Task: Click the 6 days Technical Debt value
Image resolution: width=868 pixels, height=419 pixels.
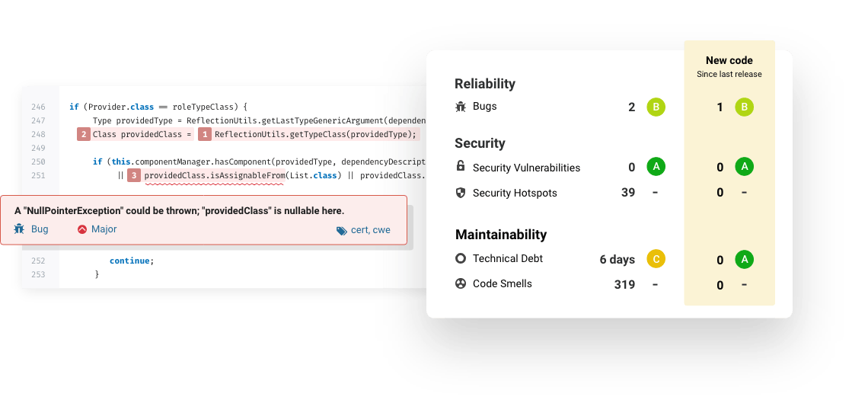Action: tap(617, 259)
